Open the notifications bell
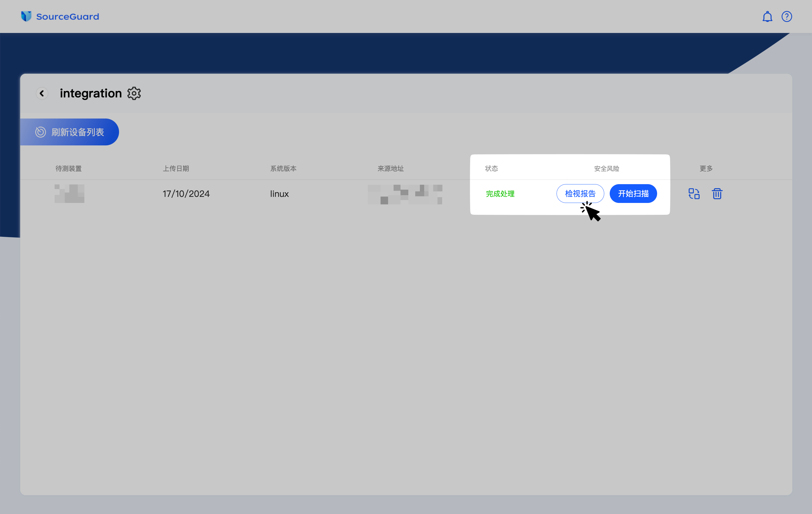812x514 pixels. (767, 16)
